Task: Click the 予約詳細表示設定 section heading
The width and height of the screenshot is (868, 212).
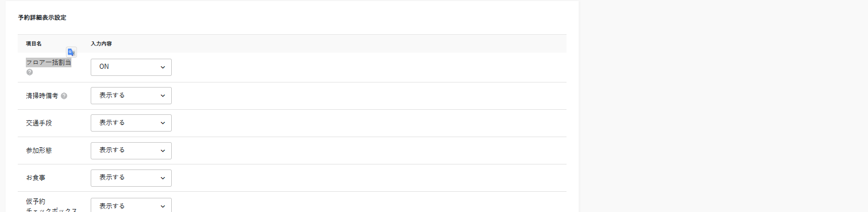Action: (x=42, y=18)
